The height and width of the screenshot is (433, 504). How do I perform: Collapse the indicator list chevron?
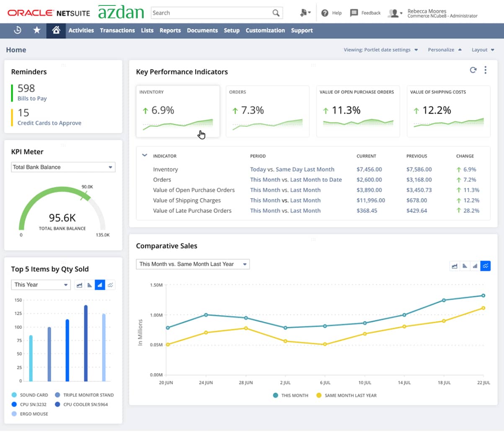[144, 155]
